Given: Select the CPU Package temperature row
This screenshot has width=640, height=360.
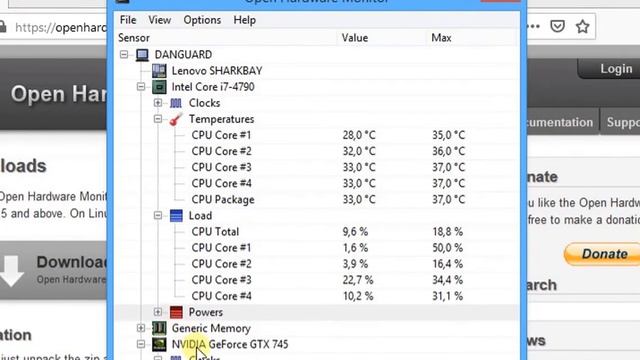Looking at the screenshot, I should [318, 200].
